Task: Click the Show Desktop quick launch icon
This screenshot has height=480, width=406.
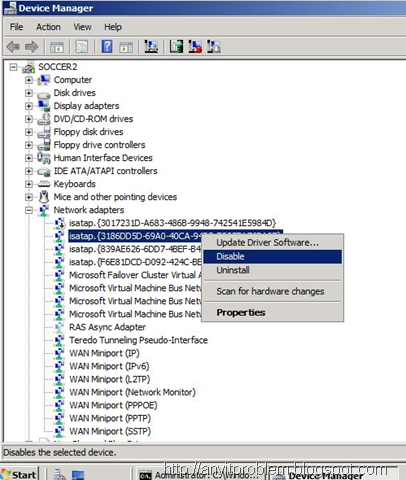Action: point(78,475)
